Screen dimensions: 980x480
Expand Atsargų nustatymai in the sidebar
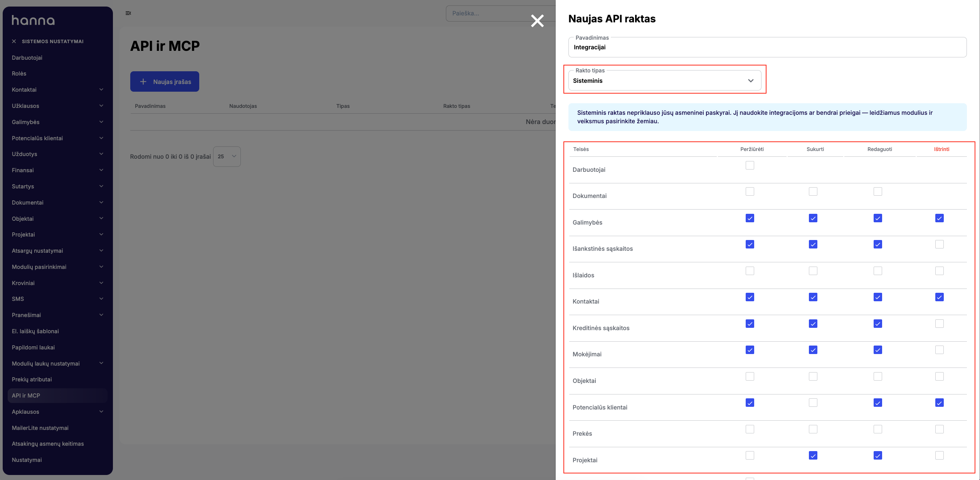[57, 251]
